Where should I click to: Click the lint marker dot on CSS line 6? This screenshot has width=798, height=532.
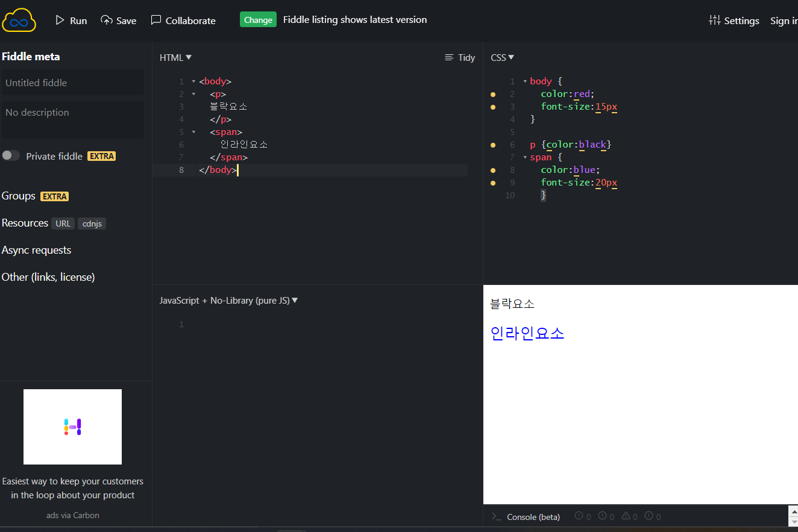tap(493, 145)
